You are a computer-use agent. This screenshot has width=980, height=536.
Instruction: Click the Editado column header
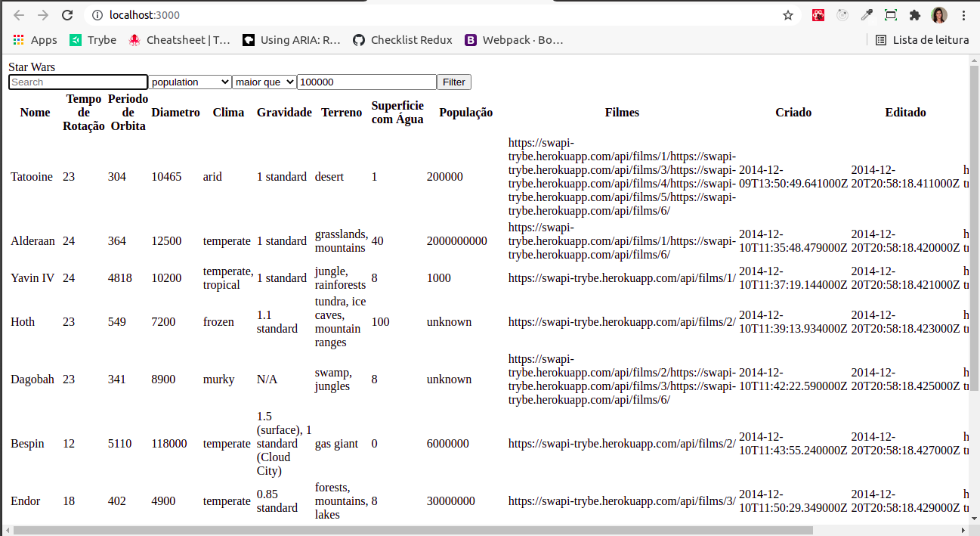tap(905, 113)
